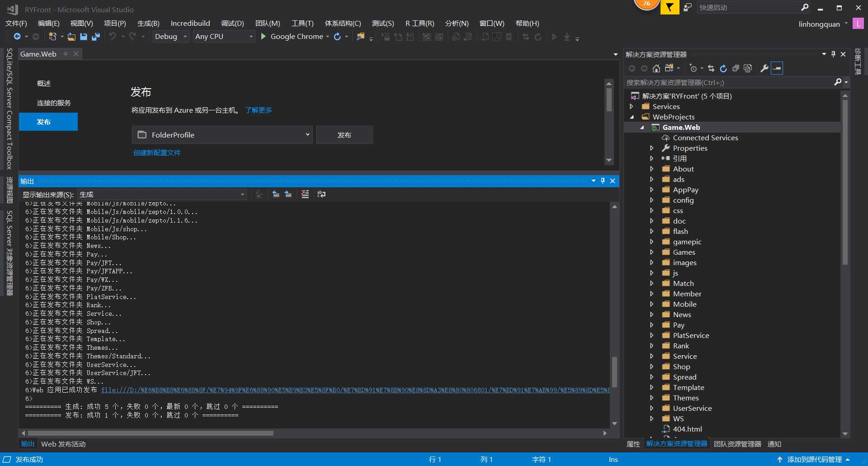Image resolution: width=868 pixels, height=466 pixels.
Task: Switch to Web 发布活动 tab
Action: pyautogui.click(x=63, y=444)
